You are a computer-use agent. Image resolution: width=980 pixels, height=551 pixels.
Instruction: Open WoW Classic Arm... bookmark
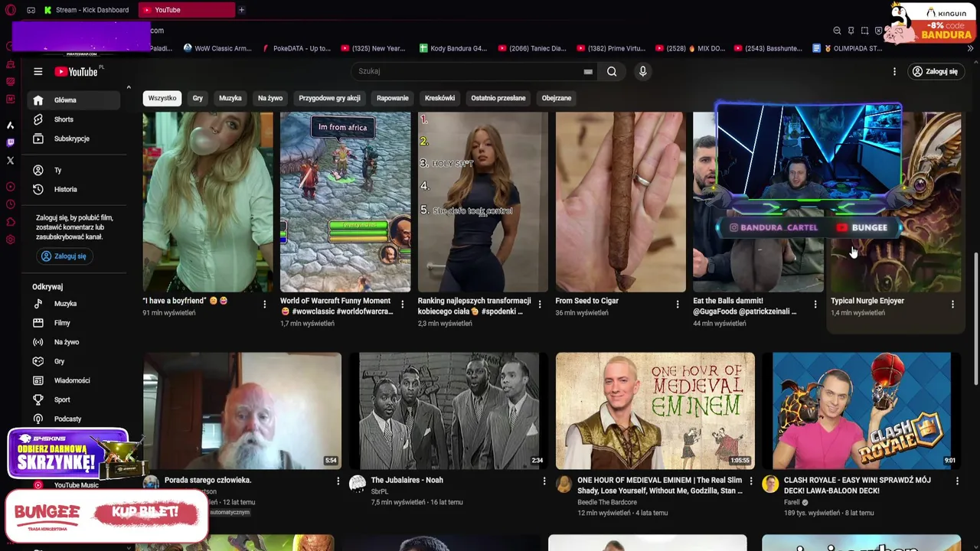pyautogui.click(x=217, y=48)
